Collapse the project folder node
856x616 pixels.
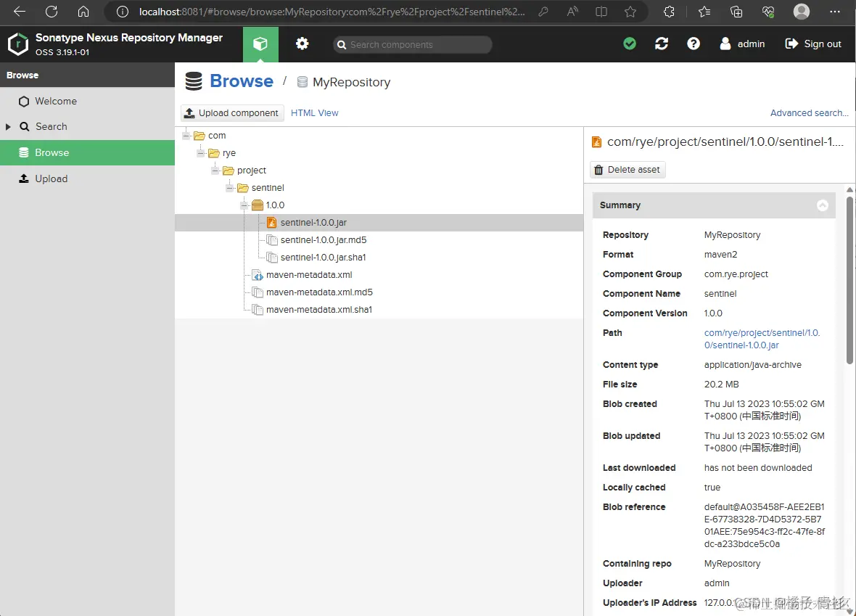(x=215, y=171)
